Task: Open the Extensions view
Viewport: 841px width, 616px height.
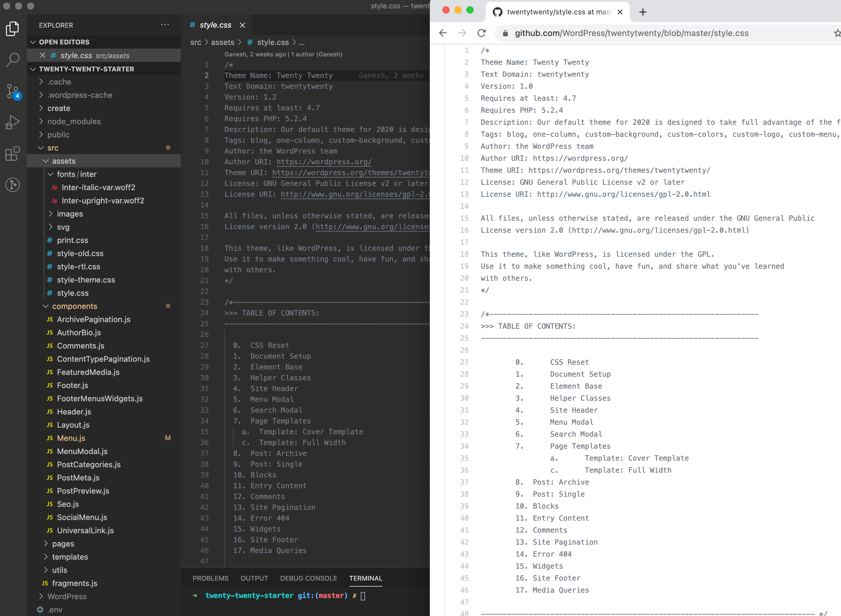Action: coord(13,154)
